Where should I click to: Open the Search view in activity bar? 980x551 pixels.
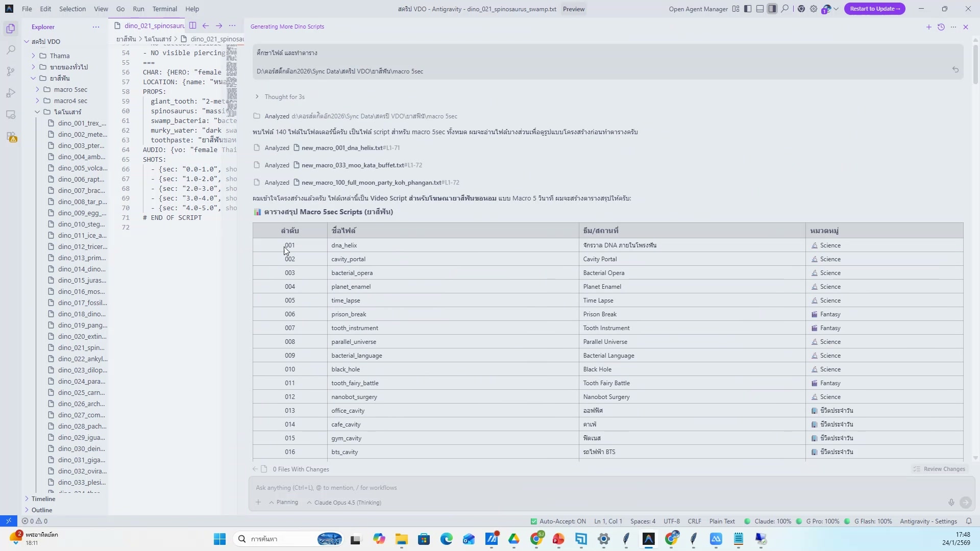[x=11, y=50]
